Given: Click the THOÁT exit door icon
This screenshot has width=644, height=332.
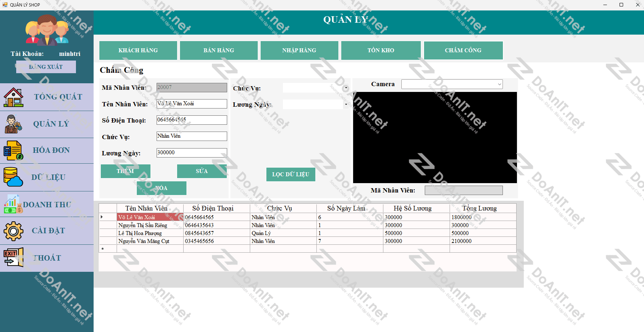Looking at the screenshot, I should click(x=13, y=257).
